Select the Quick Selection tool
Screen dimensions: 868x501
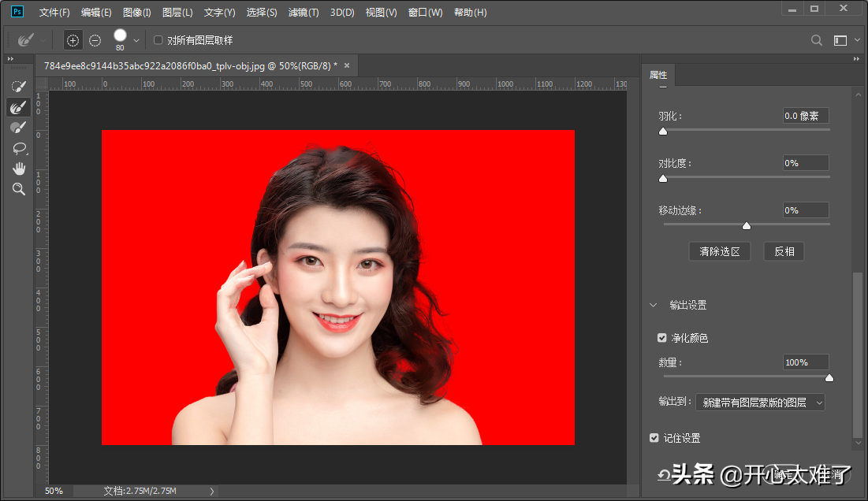(x=19, y=86)
